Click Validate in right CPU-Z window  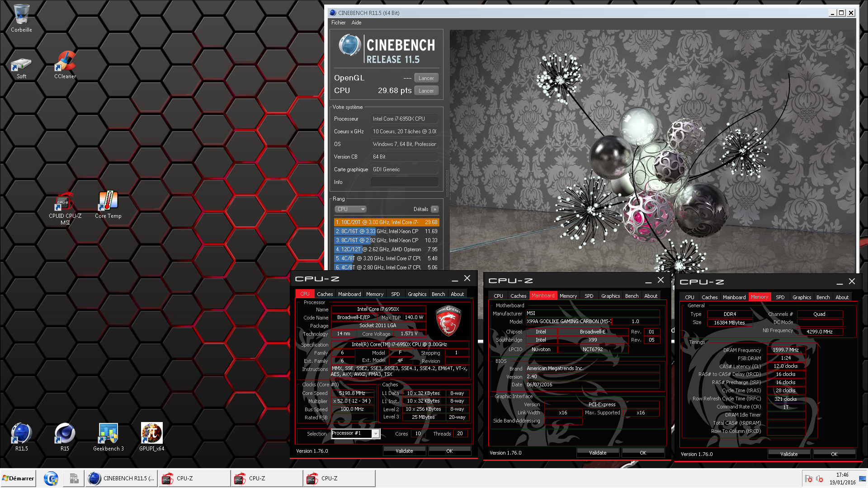(789, 454)
